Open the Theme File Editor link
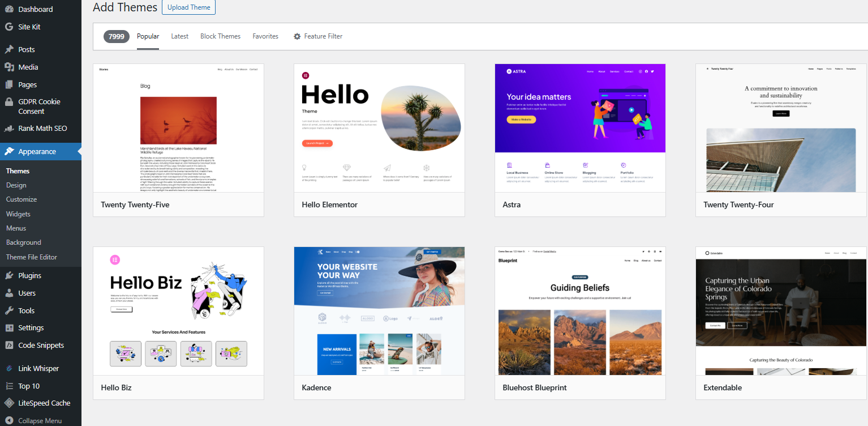868x426 pixels. tap(32, 257)
